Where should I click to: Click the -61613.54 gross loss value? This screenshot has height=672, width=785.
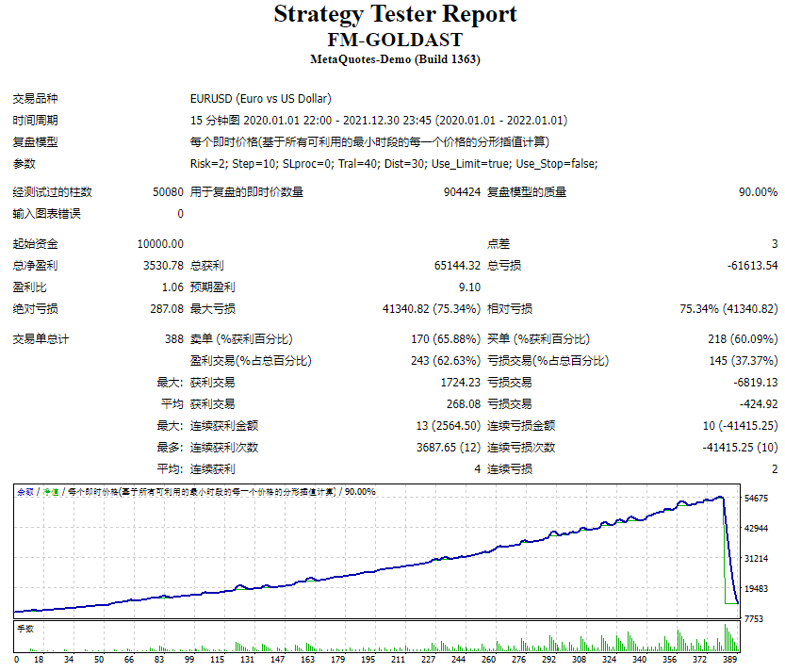752,266
